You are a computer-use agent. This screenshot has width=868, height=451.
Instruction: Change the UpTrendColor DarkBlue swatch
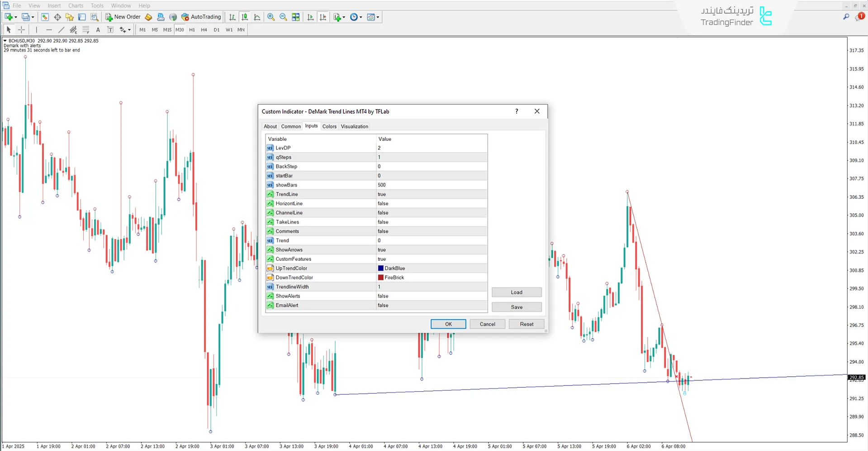click(380, 268)
